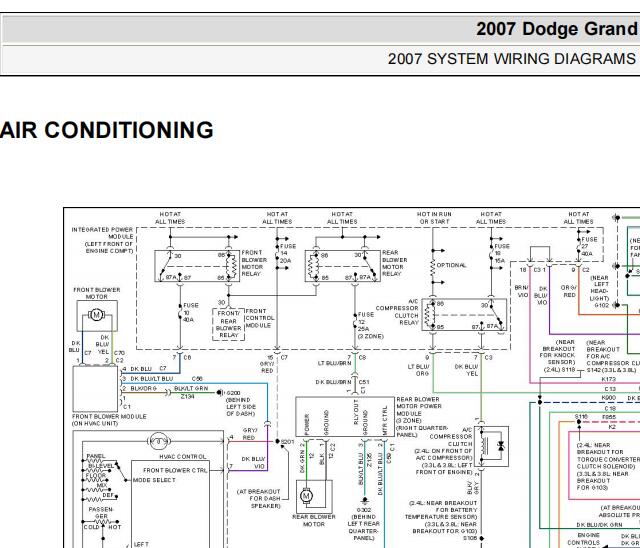Click the "K173" circuit label
Image resolution: width=640 pixels, height=548 pixels.
(609, 379)
